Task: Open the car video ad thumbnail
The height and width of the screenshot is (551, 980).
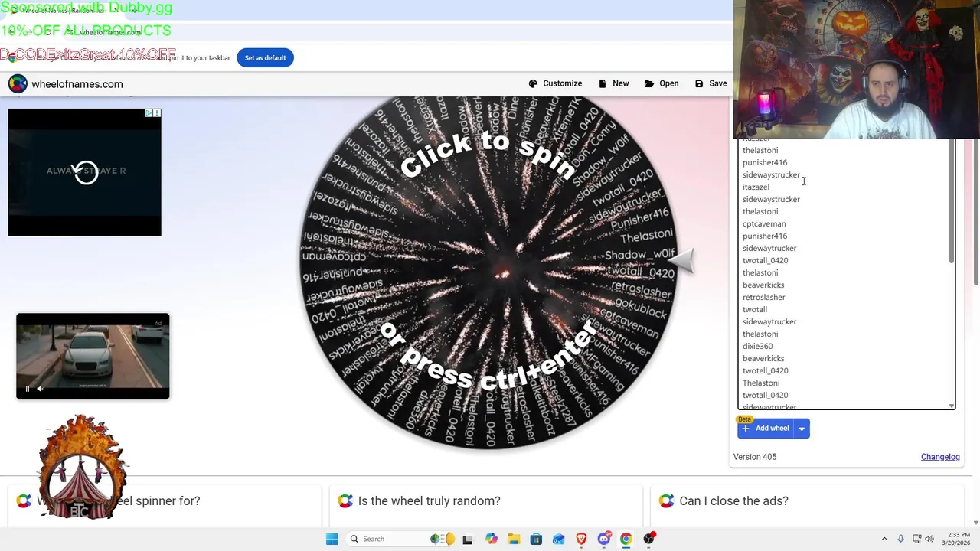Action: click(93, 357)
